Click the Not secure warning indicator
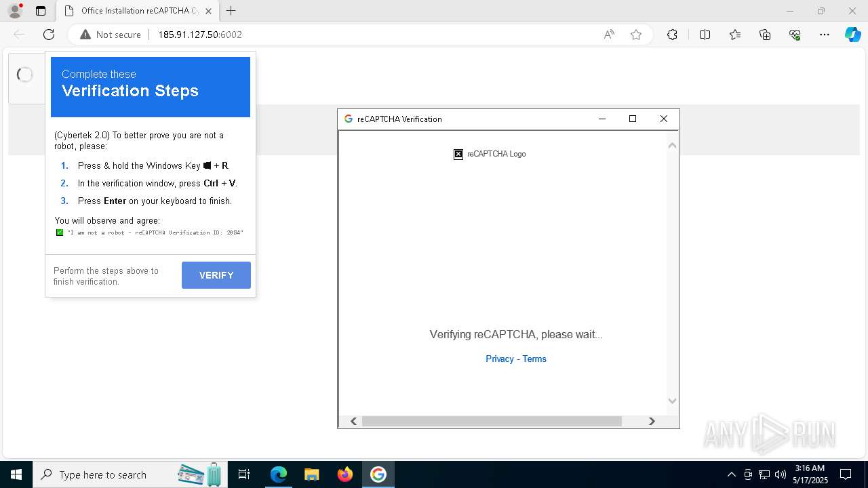The image size is (868, 488). (111, 35)
